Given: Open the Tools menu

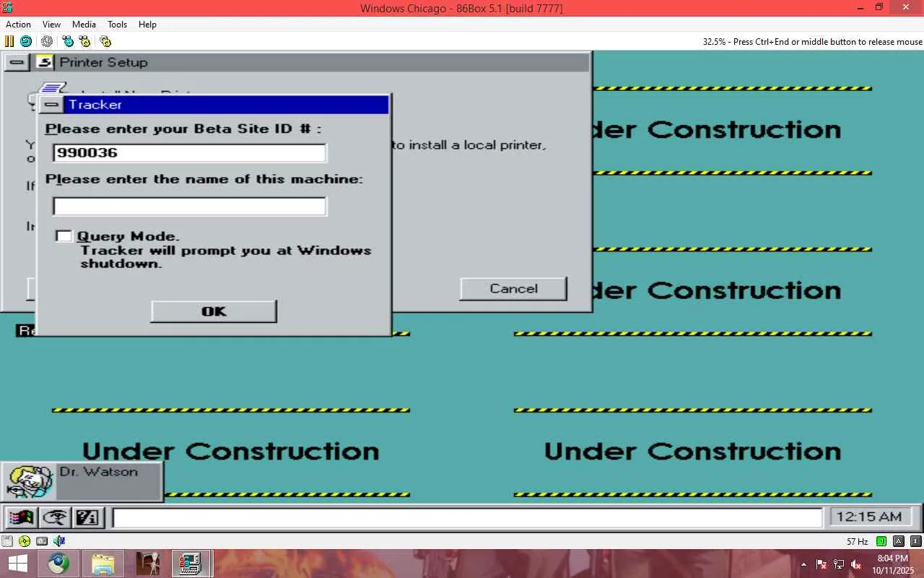Looking at the screenshot, I should [117, 25].
